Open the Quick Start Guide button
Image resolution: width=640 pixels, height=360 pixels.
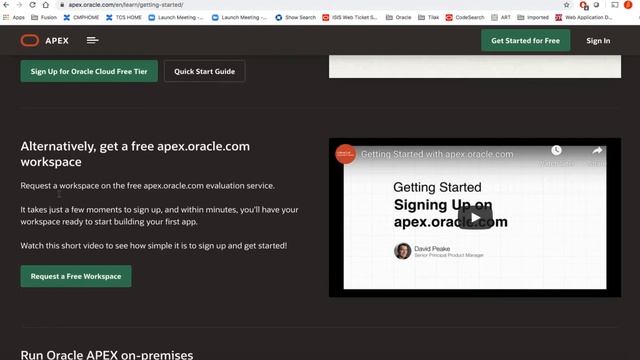(204, 71)
